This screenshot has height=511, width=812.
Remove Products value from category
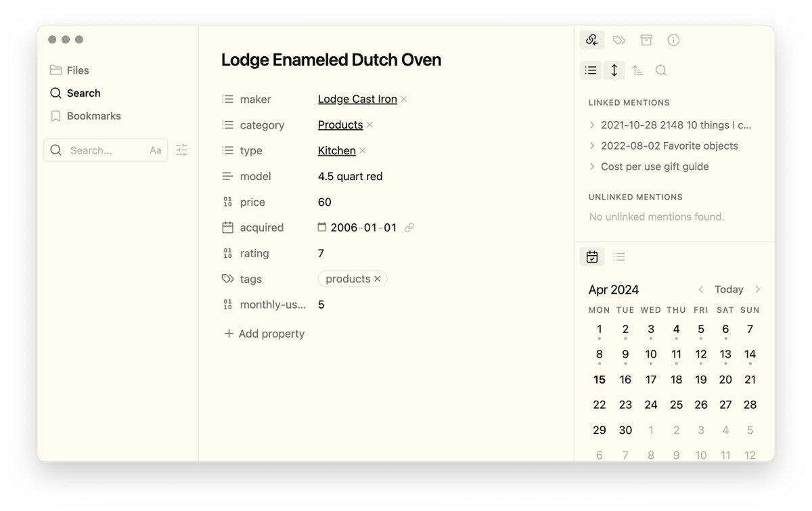[369, 125]
